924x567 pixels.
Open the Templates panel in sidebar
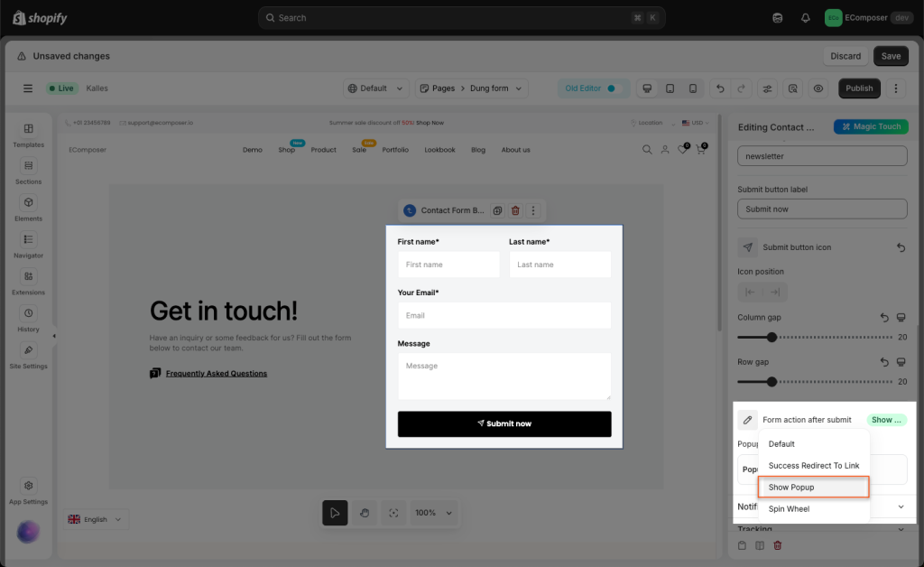point(28,135)
